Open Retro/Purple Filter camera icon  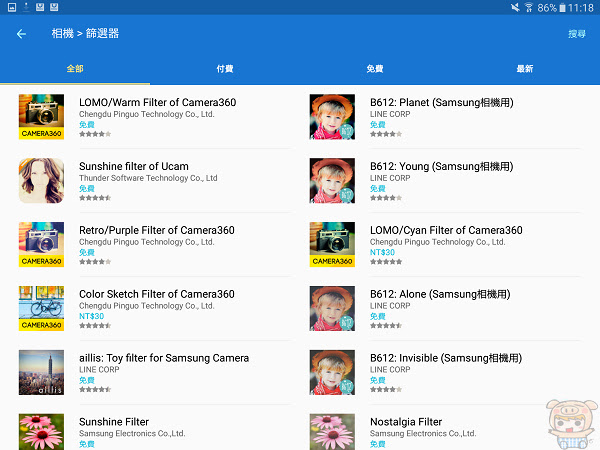tap(41, 245)
